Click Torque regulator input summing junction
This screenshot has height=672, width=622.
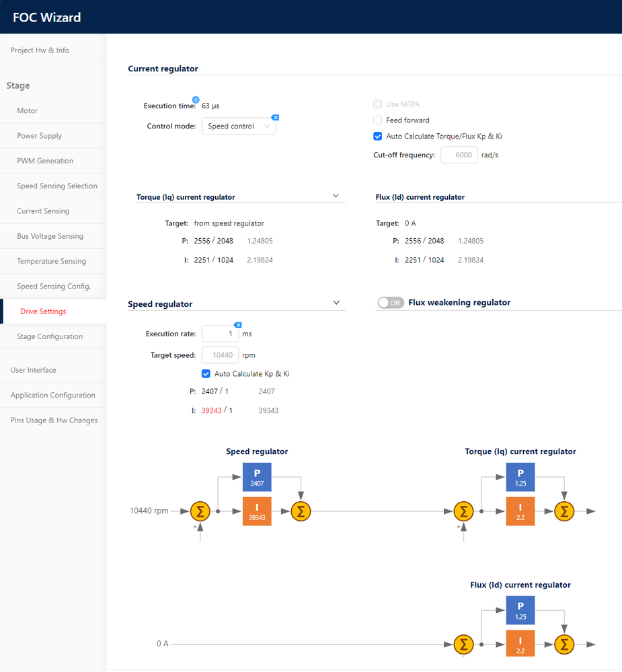(463, 511)
